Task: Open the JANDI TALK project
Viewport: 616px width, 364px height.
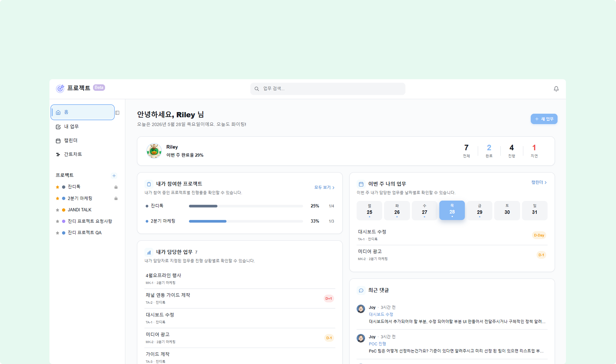Action: pyautogui.click(x=80, y=210)
